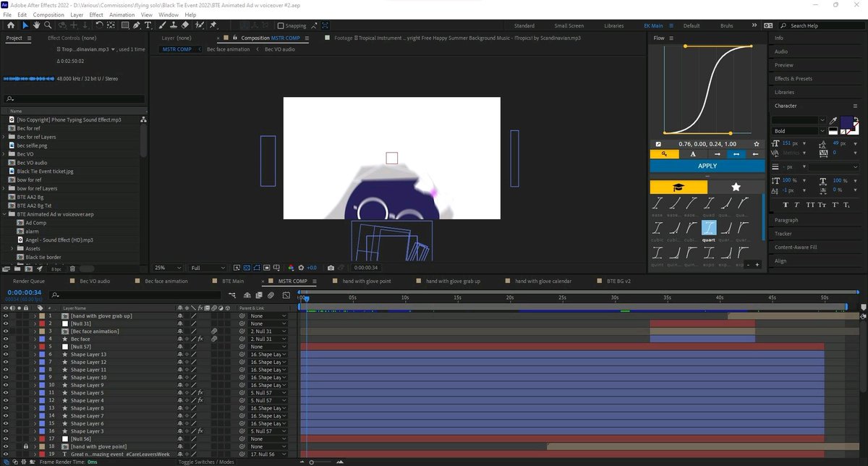
Task: Click the eyedropper in Character panel
Action: click(833, 120)
